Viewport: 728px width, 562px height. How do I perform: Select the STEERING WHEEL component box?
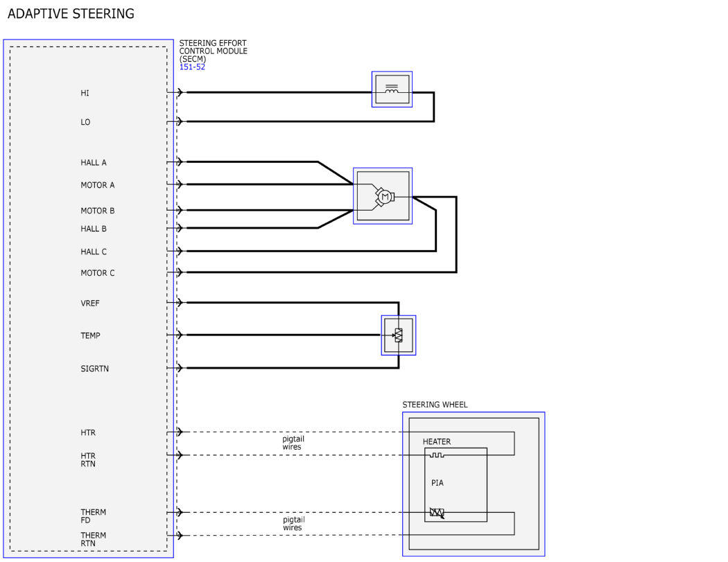tap(474, 484)
